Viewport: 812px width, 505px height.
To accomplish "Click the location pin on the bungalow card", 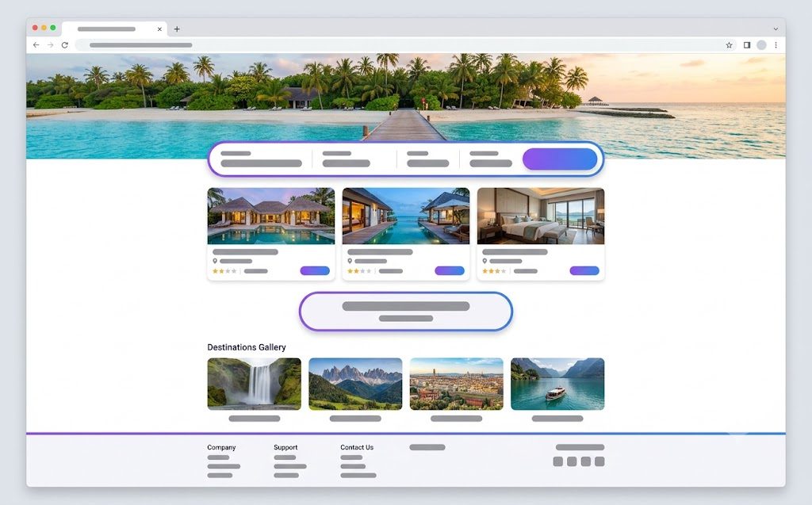I will coord(350,261).
